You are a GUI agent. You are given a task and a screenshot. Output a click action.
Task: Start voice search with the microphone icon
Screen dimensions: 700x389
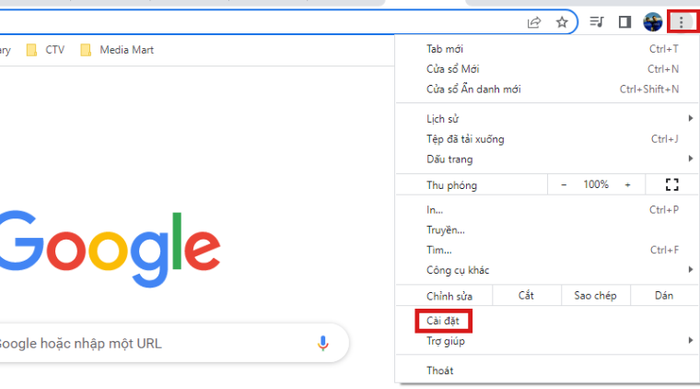[x=323, y=343]
